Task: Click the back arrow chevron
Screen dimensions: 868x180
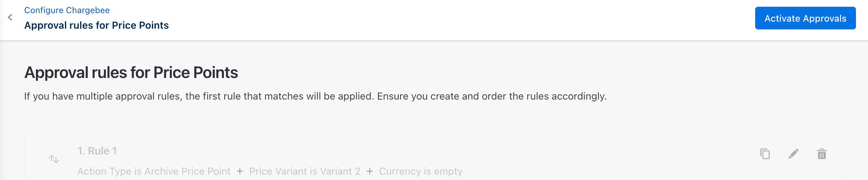Action: (x=10, y=17)
